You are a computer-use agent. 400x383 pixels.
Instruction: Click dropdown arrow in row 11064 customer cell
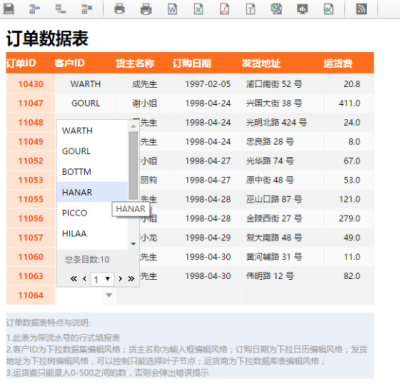pyautogui.click(x=109, y=295)
